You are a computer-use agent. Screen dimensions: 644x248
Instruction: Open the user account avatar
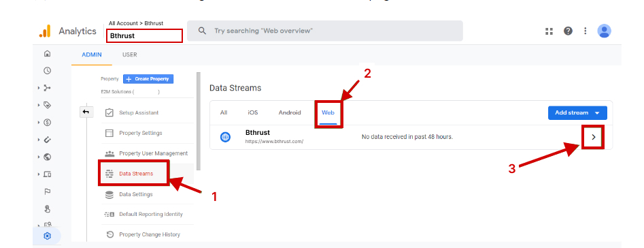(x=604, y=31)
